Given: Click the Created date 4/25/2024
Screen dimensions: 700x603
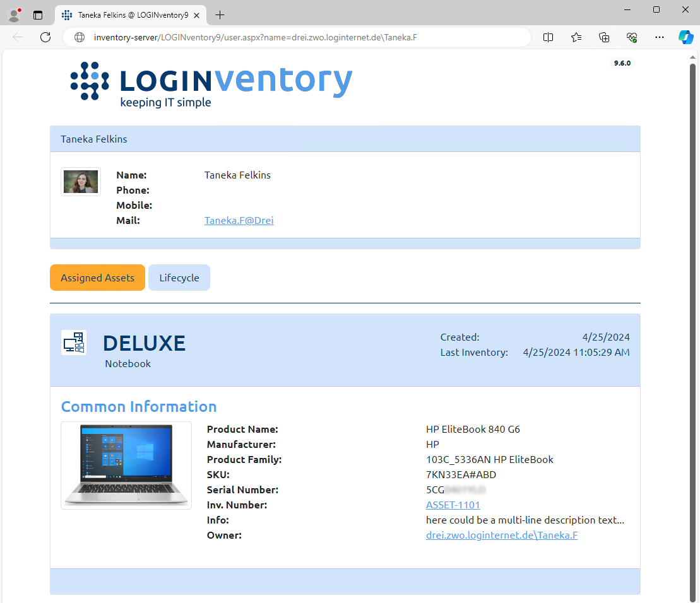Looking at the screenshot, I should pos(606,337).
